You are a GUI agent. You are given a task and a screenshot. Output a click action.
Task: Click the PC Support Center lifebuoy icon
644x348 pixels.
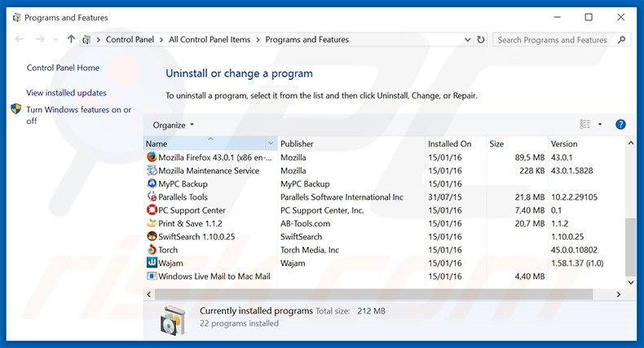(x=152, y=209)
